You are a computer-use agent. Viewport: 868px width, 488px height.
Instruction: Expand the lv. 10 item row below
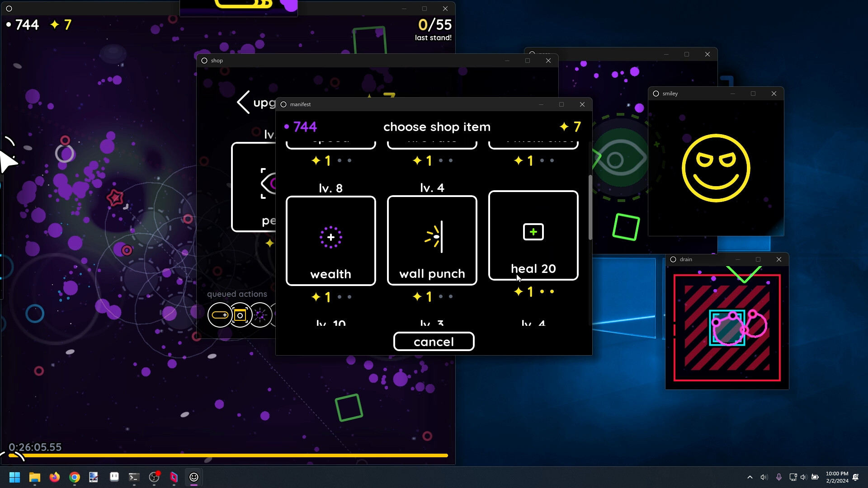point(331,324)
